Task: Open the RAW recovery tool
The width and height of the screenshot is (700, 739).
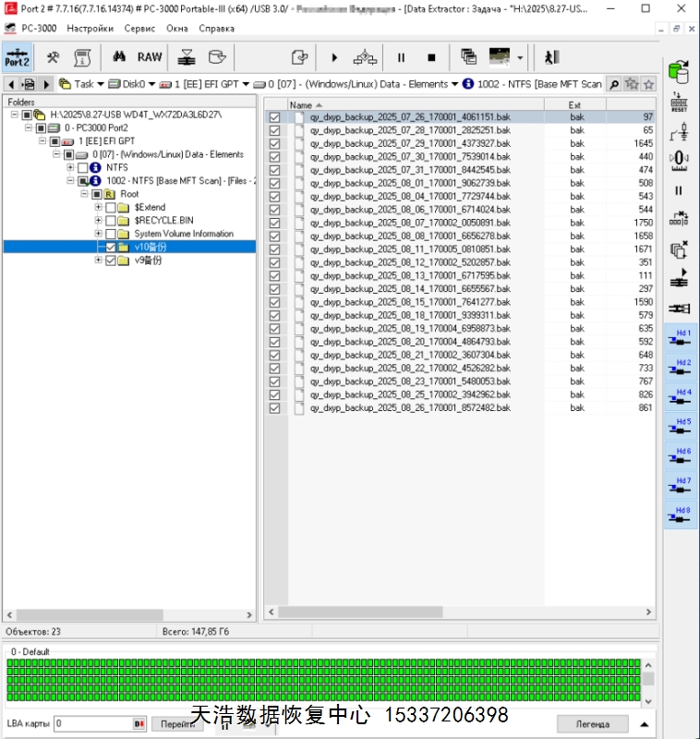Action: click(x=150, y=57)
